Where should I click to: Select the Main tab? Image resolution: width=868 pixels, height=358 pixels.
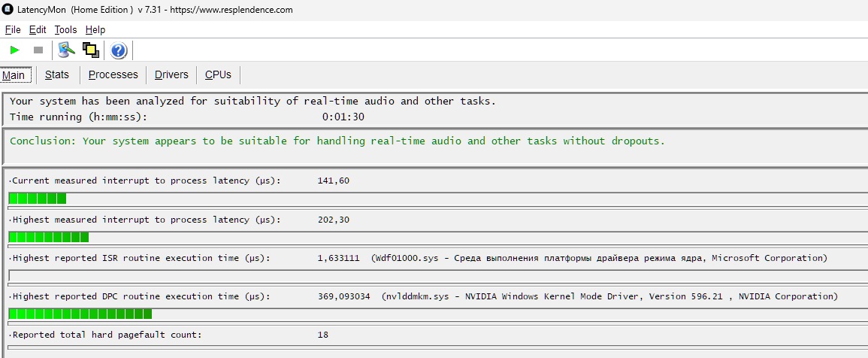coord(14,75)
